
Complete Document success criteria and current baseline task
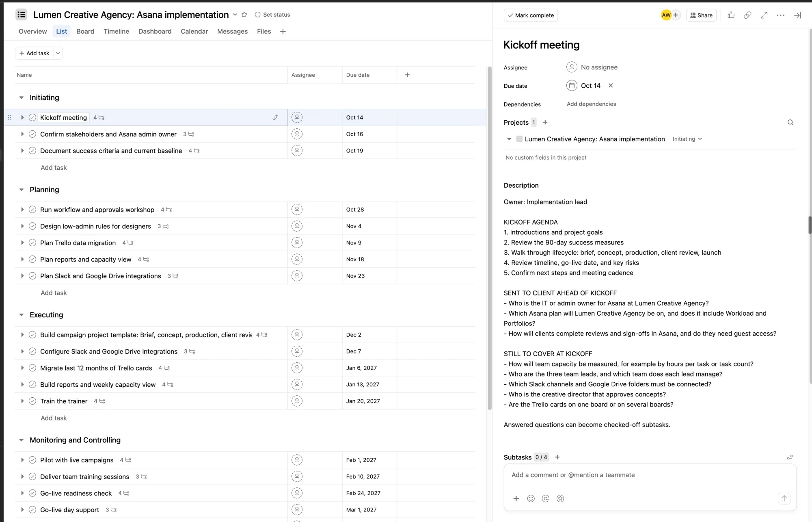pos(32,151)
